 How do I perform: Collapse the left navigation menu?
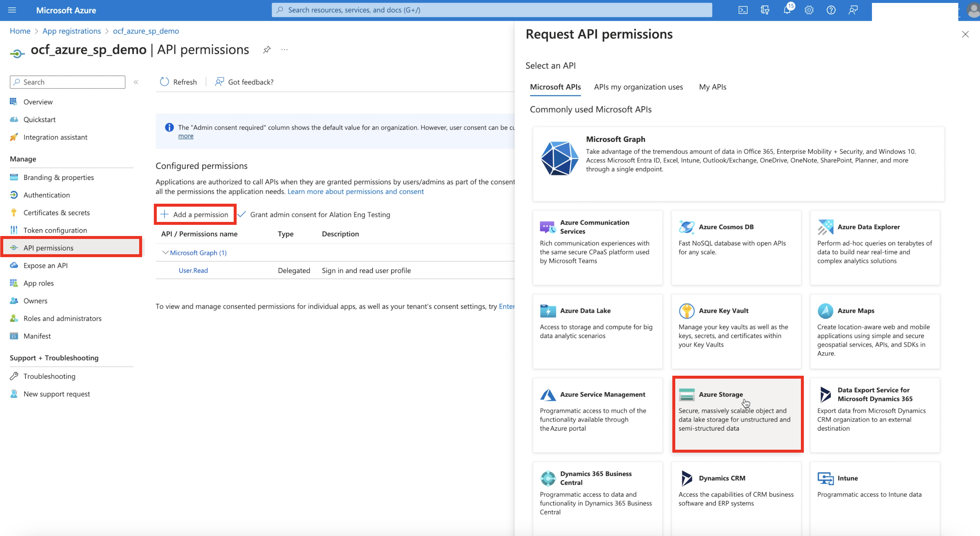point(136,82)
